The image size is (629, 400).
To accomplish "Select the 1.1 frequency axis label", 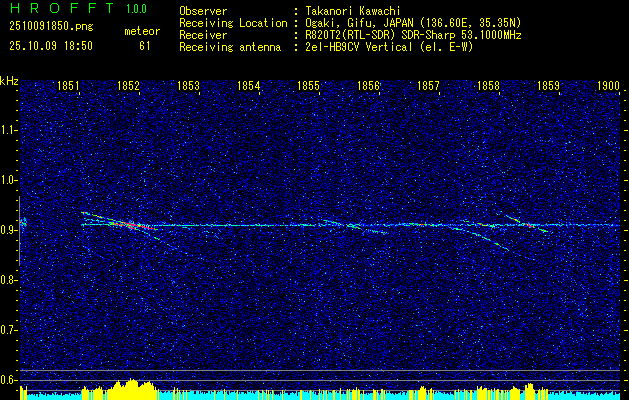I will click(x=10, y=130).
